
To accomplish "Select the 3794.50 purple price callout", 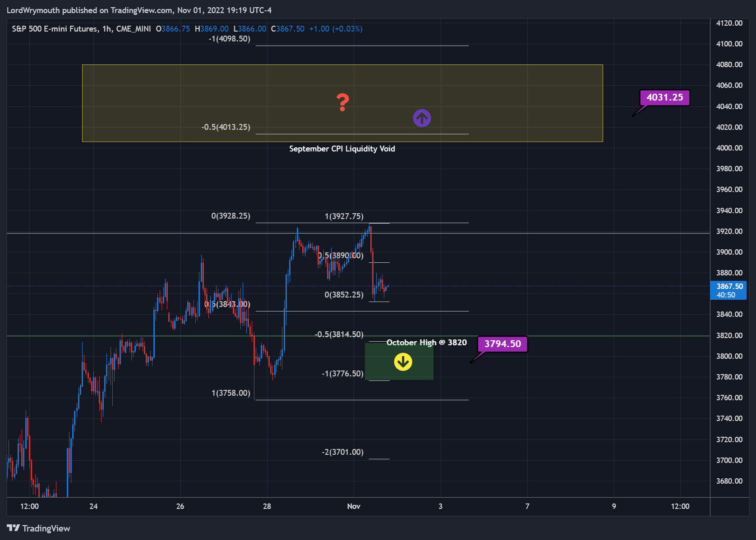I will (502, 344).
